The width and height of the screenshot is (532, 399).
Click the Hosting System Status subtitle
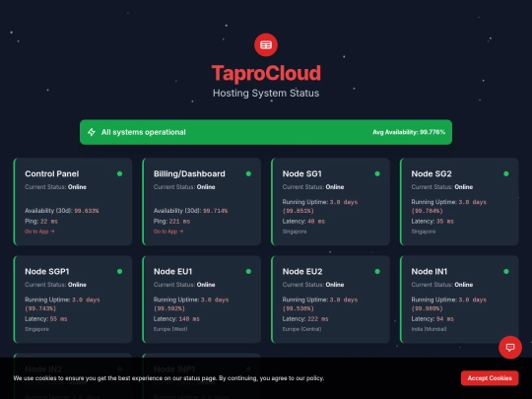click(x=266, y=93)
